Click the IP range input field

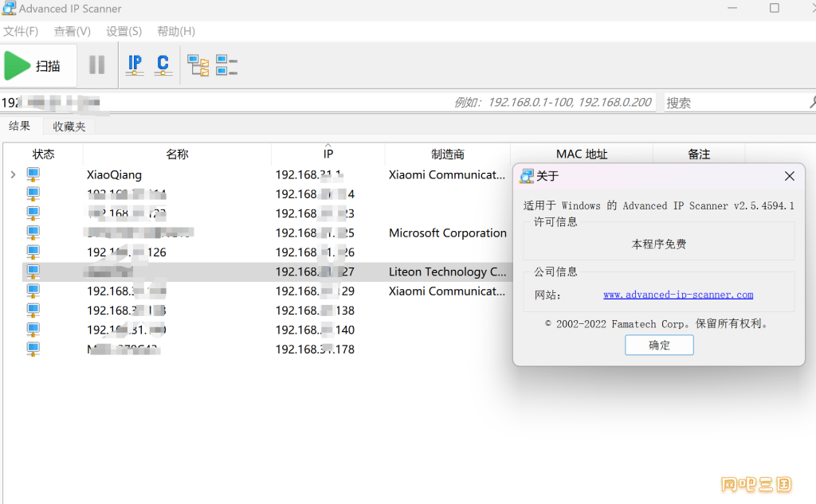[328, 102]
